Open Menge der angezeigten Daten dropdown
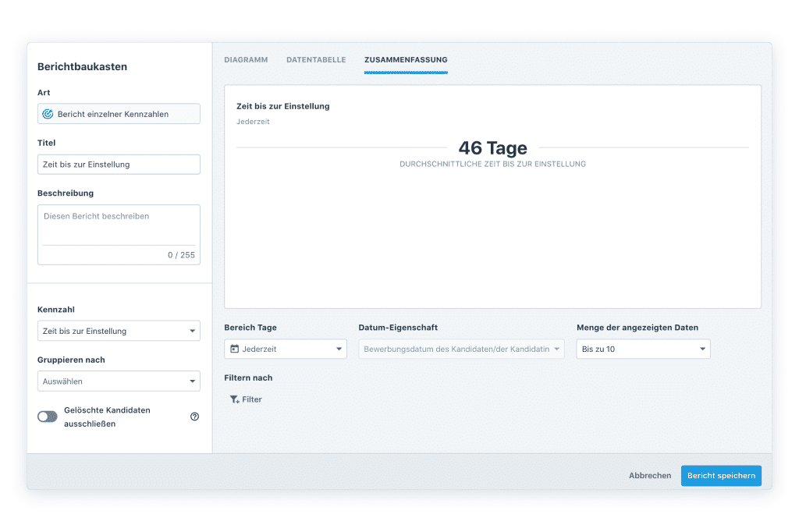 (643, 349)
